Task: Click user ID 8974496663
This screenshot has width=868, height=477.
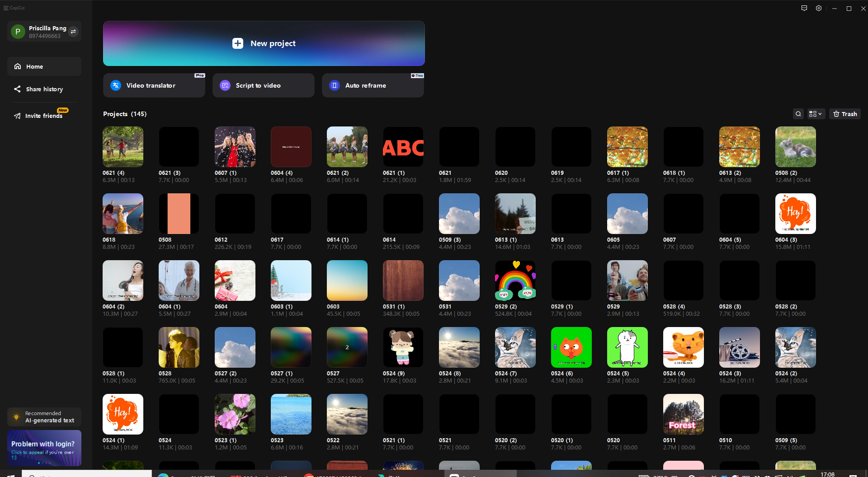Action: click(45, 36)
